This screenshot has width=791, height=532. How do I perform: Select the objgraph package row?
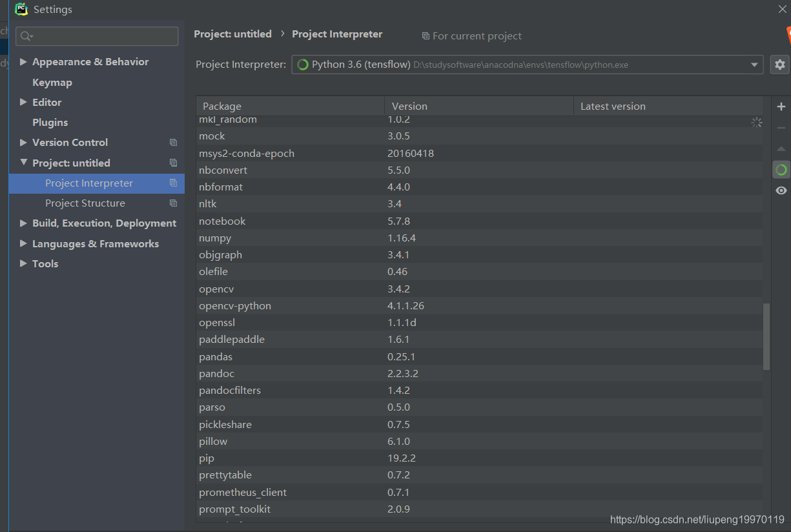click(480, 255)
